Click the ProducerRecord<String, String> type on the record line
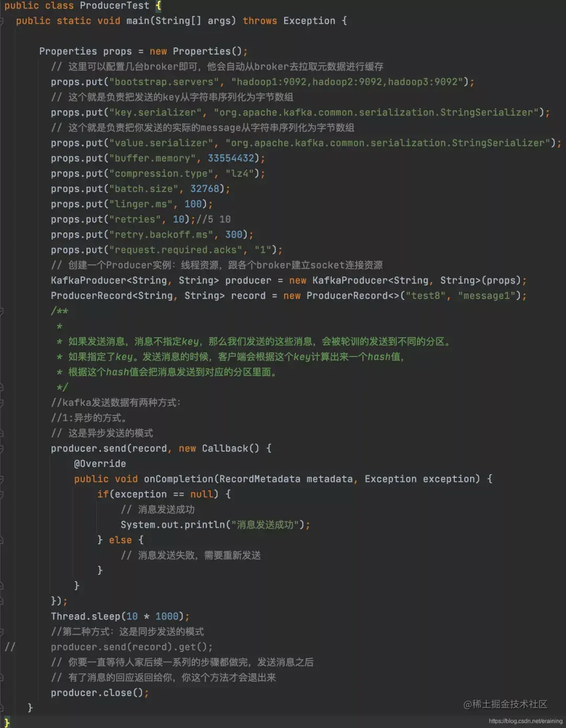The height and width of the screenshot is (728, 566). pyautogui.click(x=138, y=296)
